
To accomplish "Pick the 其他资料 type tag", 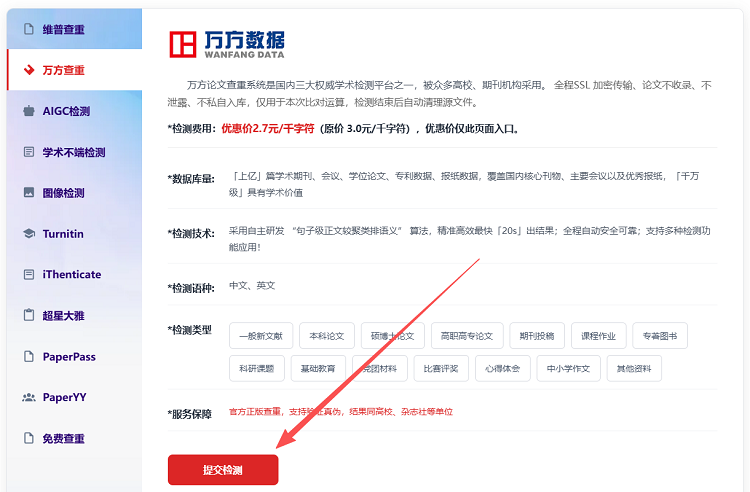I will coord(634,369).
